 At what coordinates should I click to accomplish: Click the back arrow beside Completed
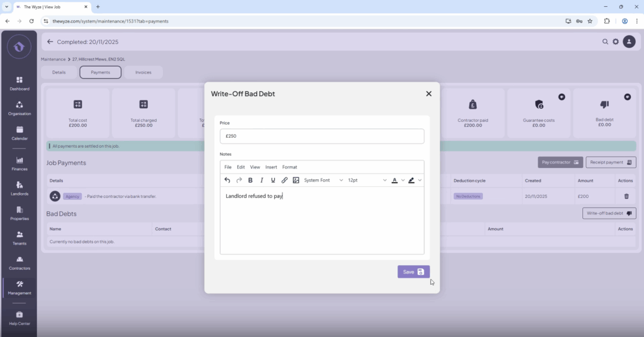[50, 42]
